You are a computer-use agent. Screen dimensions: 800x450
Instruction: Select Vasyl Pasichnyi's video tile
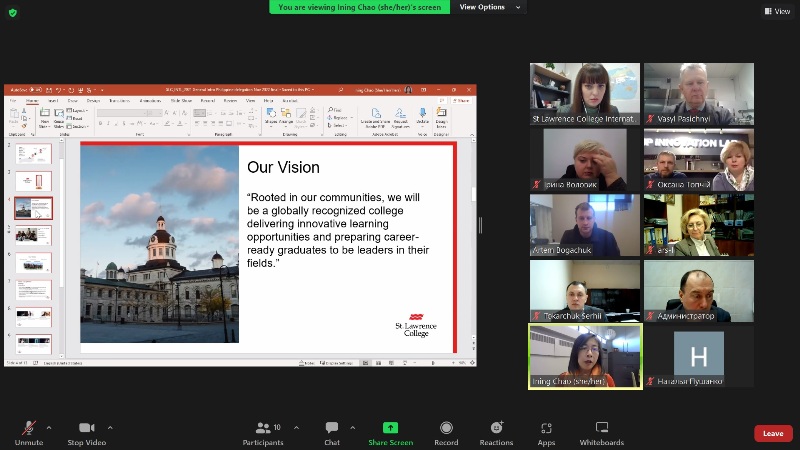[698, 93]
